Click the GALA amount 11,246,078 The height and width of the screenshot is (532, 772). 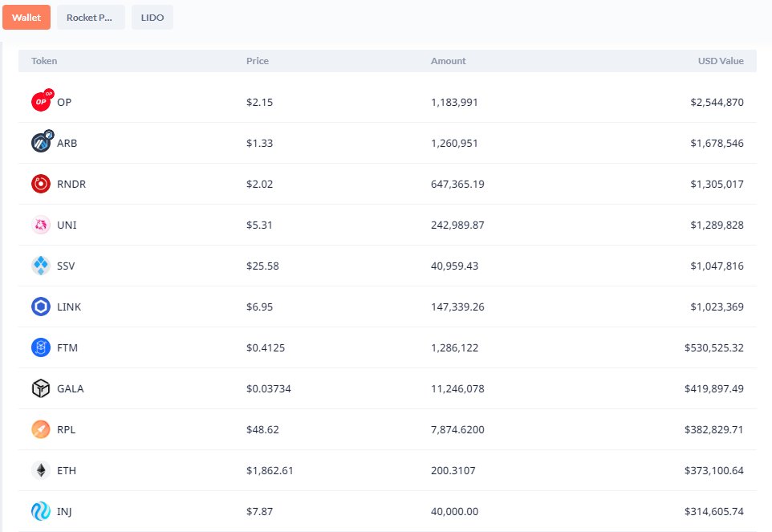click(457, 388)
